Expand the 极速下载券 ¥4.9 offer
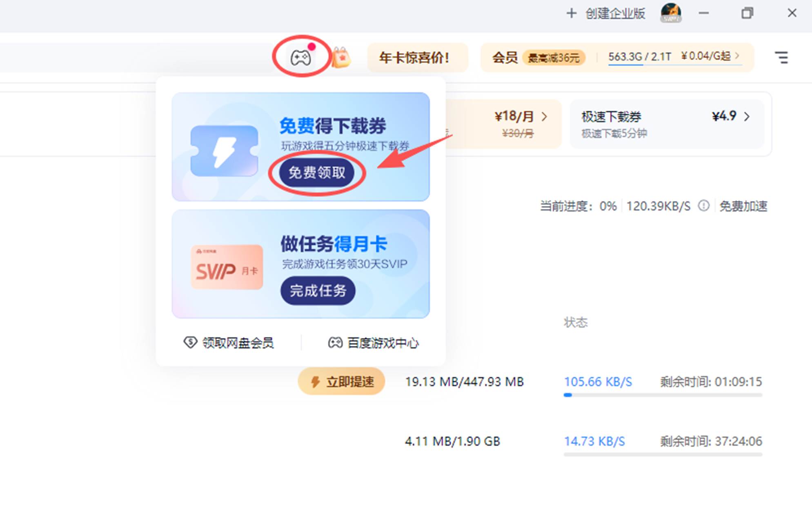Image resolution: width=812 pixels, height=524 pixels. (748, 117)
